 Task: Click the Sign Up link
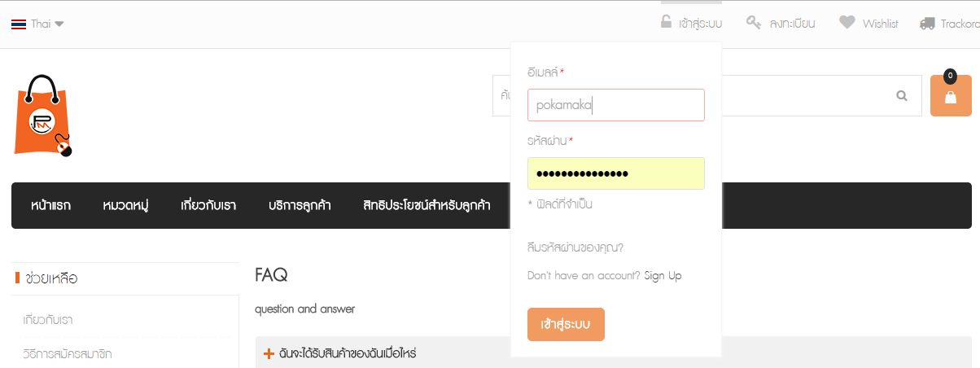coord(663,275)
